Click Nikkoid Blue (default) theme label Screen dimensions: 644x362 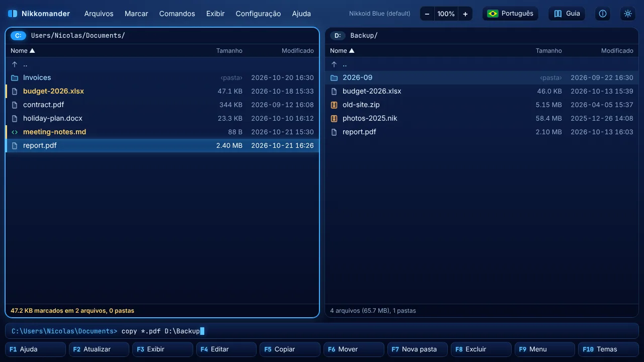[380, 14]
